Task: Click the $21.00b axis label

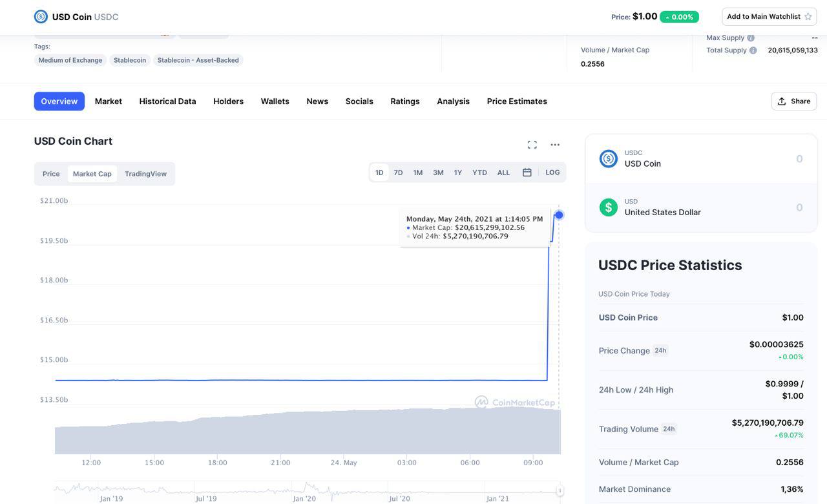Action: point(54,201)
